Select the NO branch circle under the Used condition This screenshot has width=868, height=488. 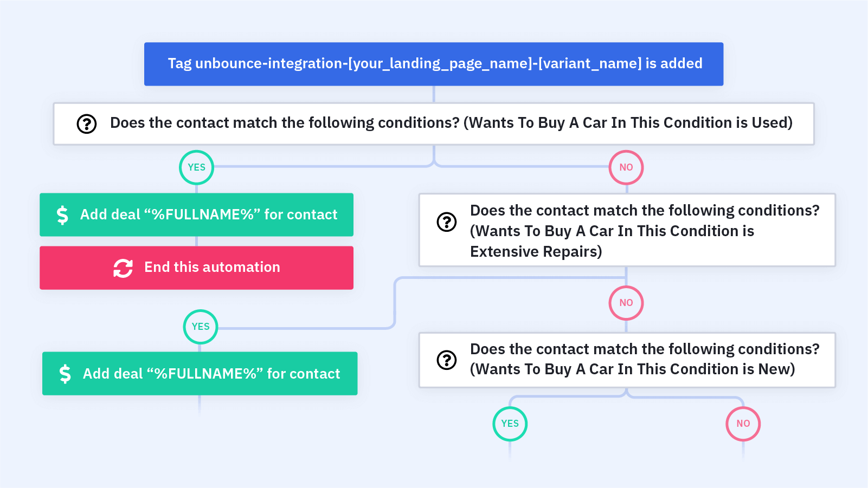point(626,167)
